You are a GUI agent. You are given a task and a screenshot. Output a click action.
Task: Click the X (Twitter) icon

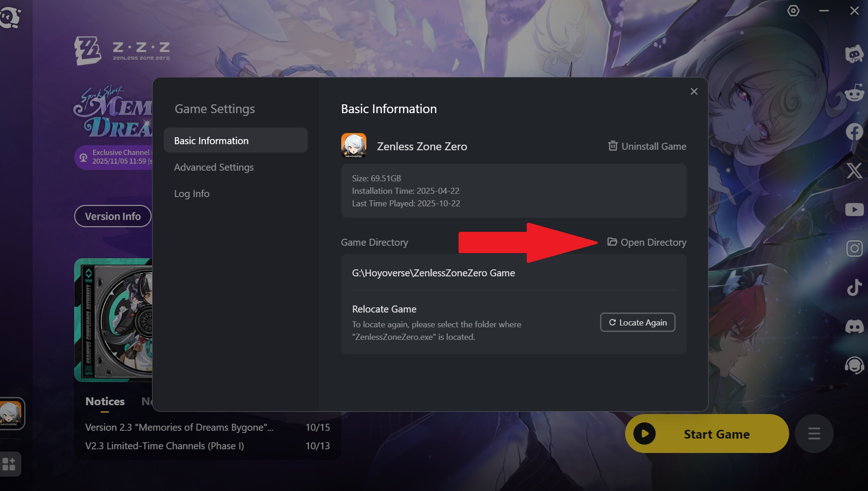tap(854, 171)
